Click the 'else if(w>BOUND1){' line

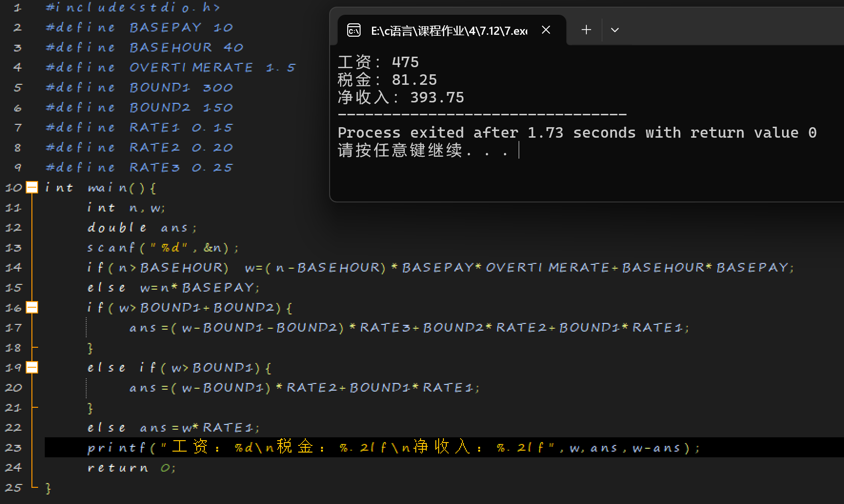click(x=179, y=368)
